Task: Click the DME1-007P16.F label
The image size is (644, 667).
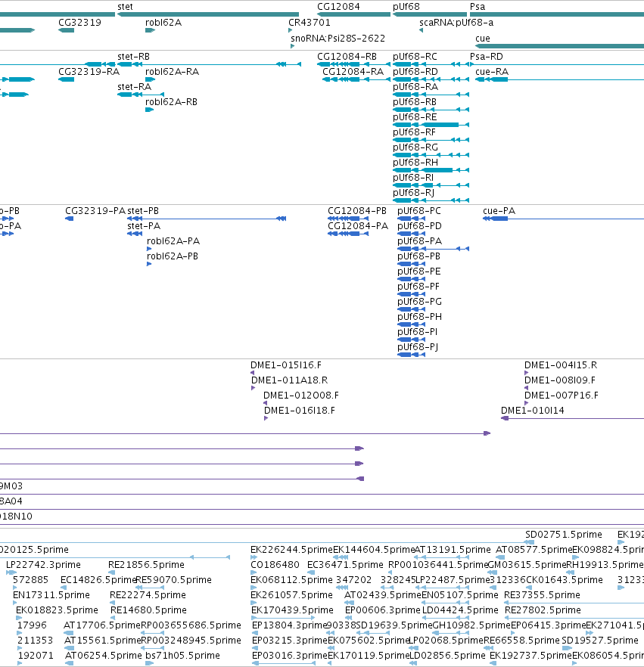Action: tap(562, 396)
